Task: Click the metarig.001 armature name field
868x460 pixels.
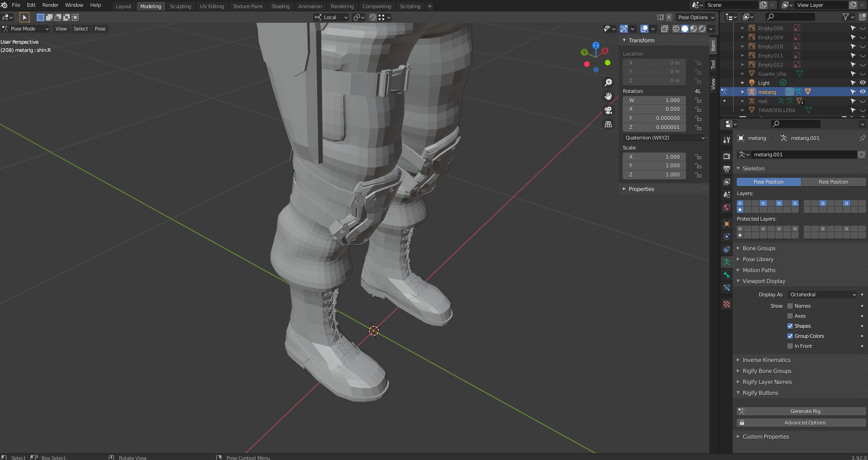Action: 803,155
